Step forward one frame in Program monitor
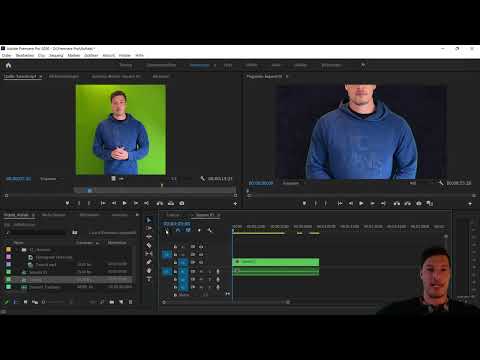 click(372, 203)
